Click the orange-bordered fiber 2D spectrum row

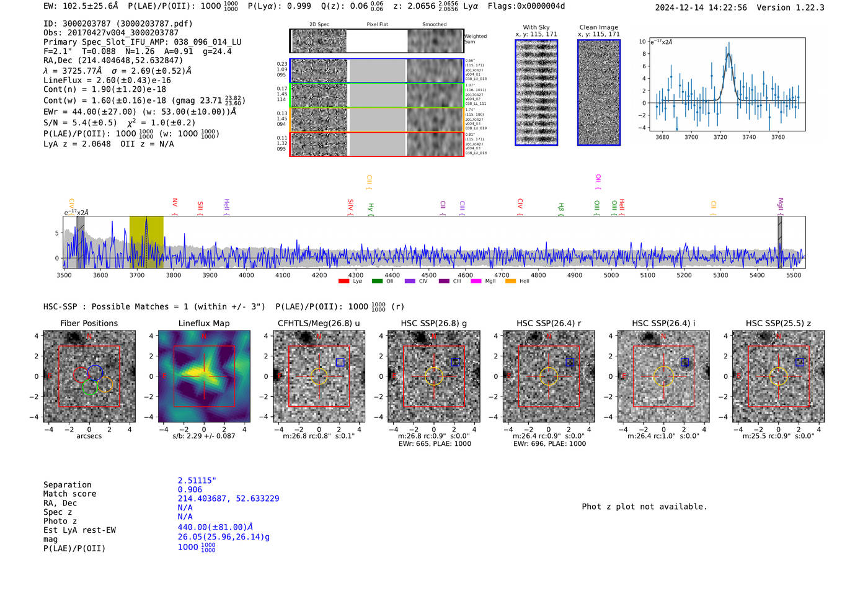(x=377, y=120)
